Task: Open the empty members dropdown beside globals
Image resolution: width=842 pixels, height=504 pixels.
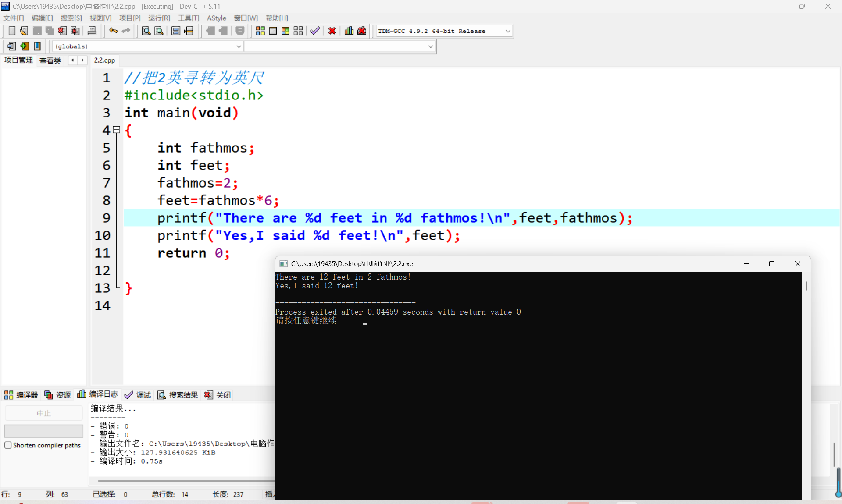Action: click(430, 46)
